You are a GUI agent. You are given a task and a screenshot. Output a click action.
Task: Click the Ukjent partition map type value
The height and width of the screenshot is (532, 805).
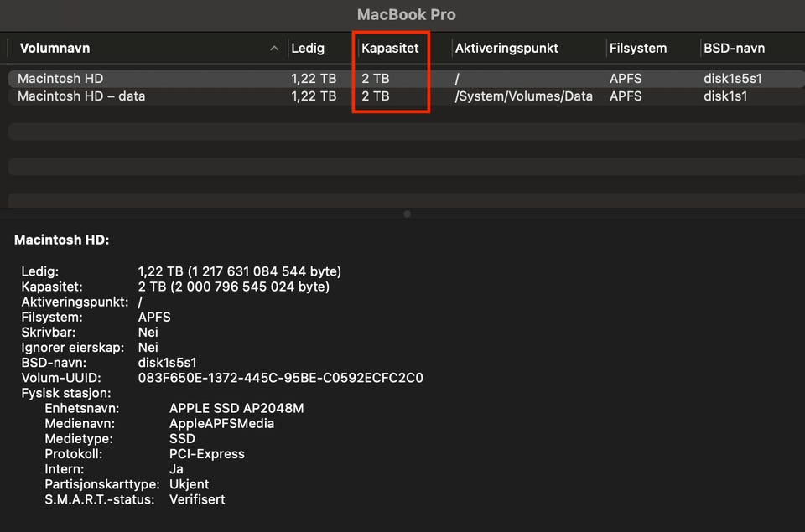tap(189, 484)
